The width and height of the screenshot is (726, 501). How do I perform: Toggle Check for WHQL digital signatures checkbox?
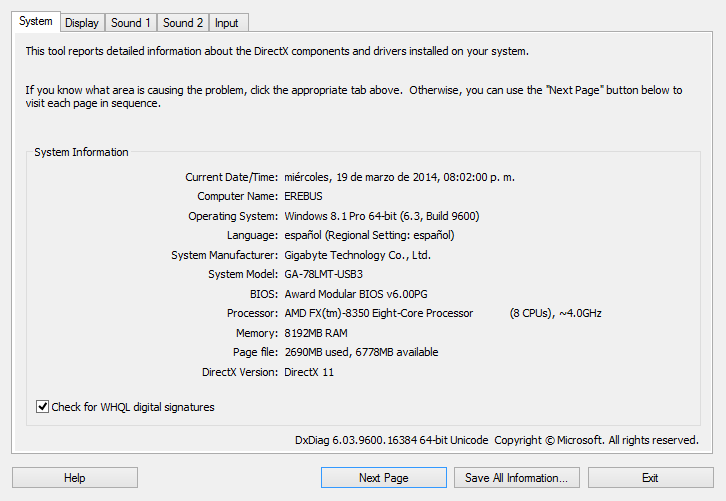(x=43, y=407)
